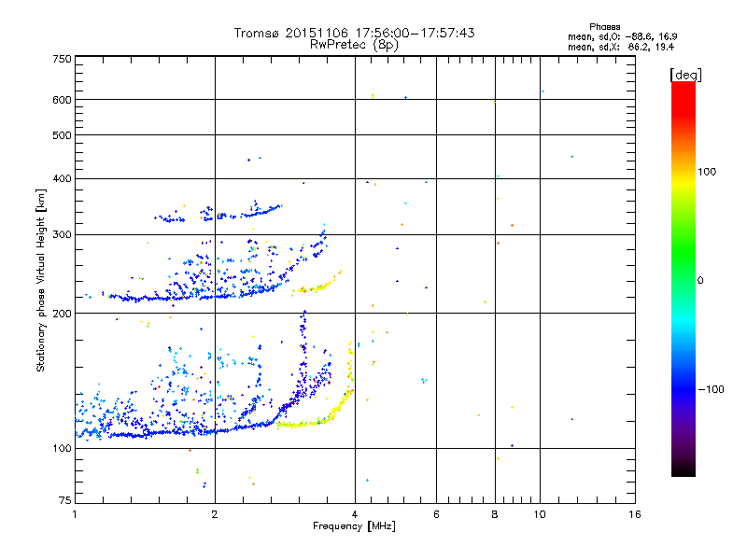This screenshot has height=560, width=747.
Task: Click the blue second-hop trace near 330 km
Action: [x=219, y=217]
